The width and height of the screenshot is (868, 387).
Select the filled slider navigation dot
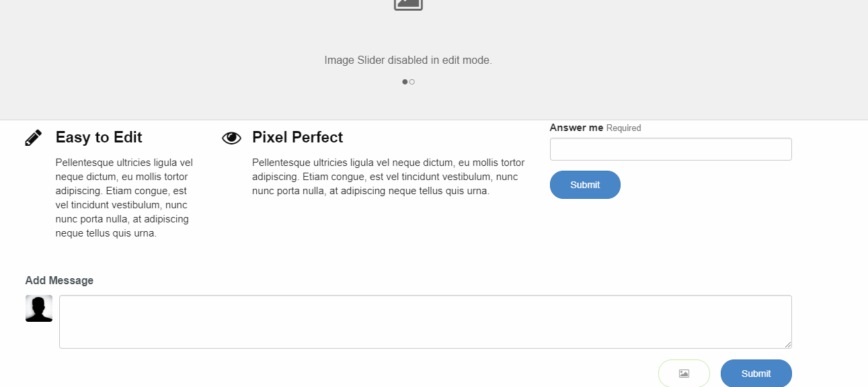pyautogui.click(x=404, y=81)
